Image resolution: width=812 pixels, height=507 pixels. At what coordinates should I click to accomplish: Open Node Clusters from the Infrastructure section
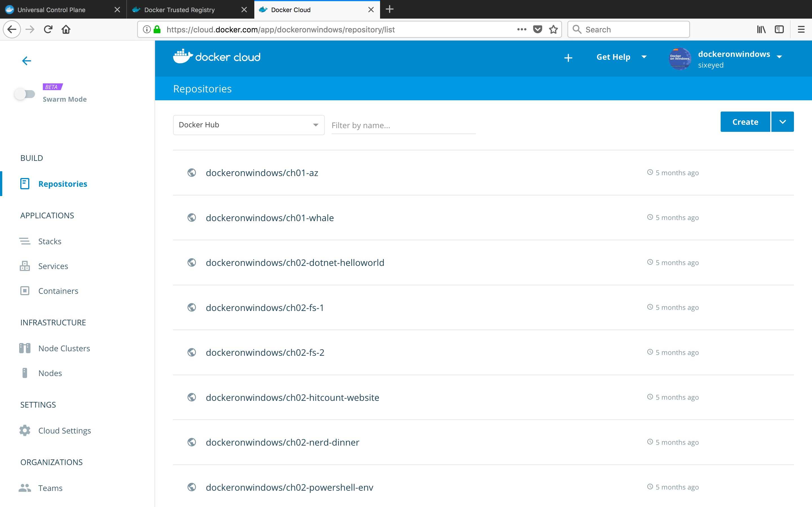[64, 348]
